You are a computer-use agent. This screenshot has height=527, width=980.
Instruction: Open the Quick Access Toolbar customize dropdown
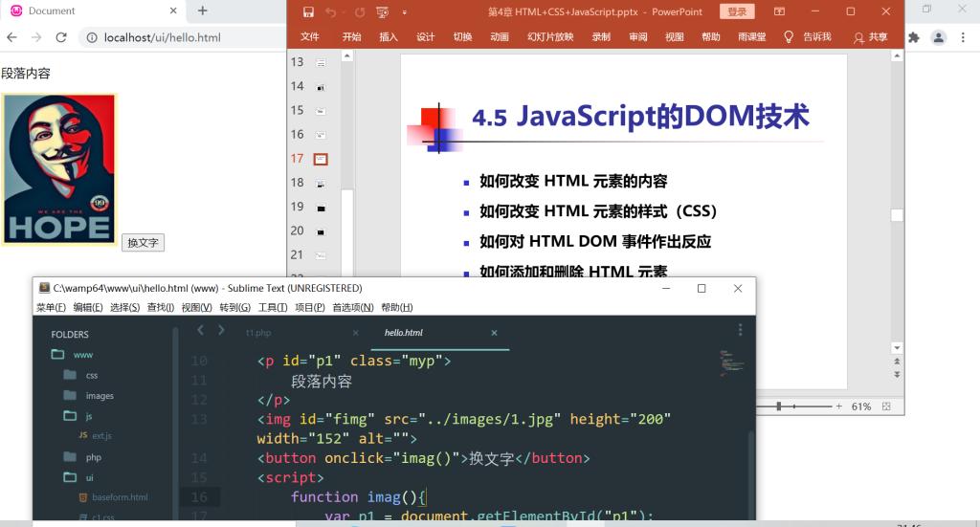[x=405, y=12]
